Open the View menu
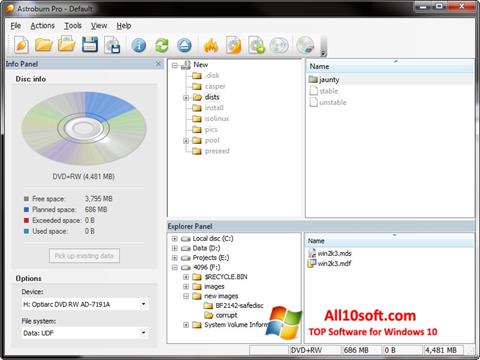The width and height of the screenshot is (480, 360). 99,26
